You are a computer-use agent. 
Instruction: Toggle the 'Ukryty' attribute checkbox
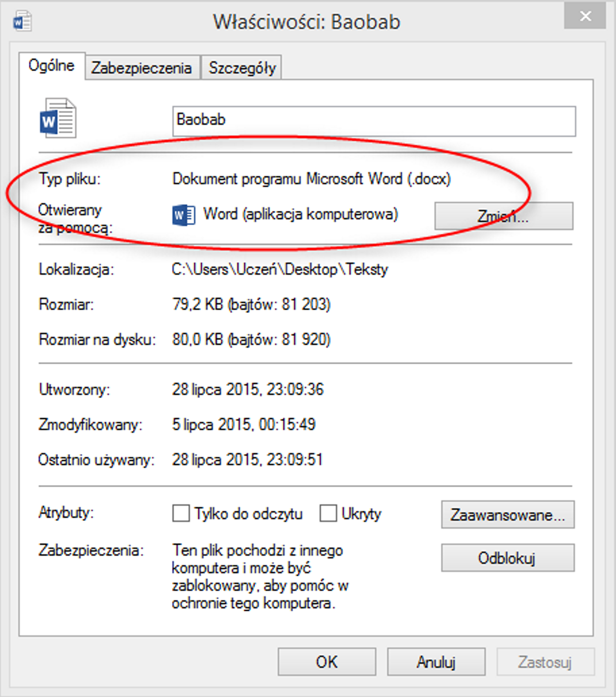(328, 513)
